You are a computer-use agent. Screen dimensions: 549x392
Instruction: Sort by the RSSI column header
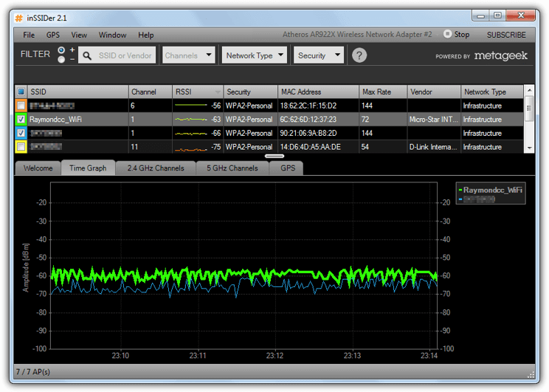click(198, 92)
